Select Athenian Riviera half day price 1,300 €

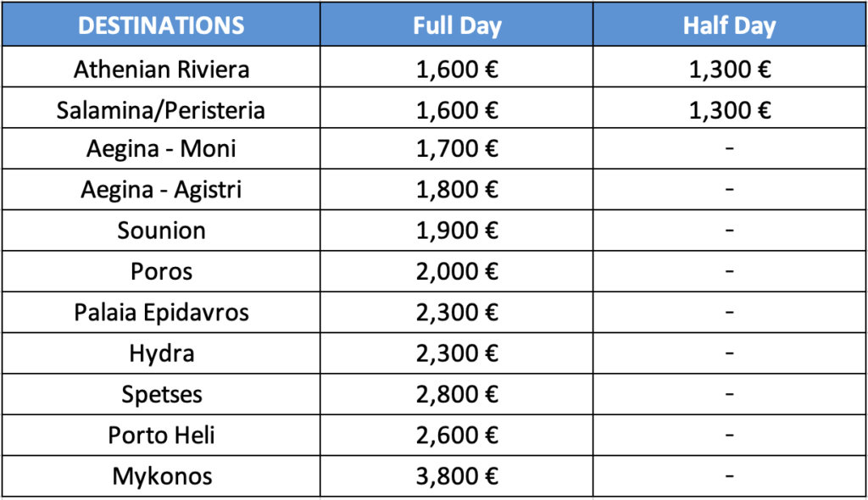pos(729,69)
